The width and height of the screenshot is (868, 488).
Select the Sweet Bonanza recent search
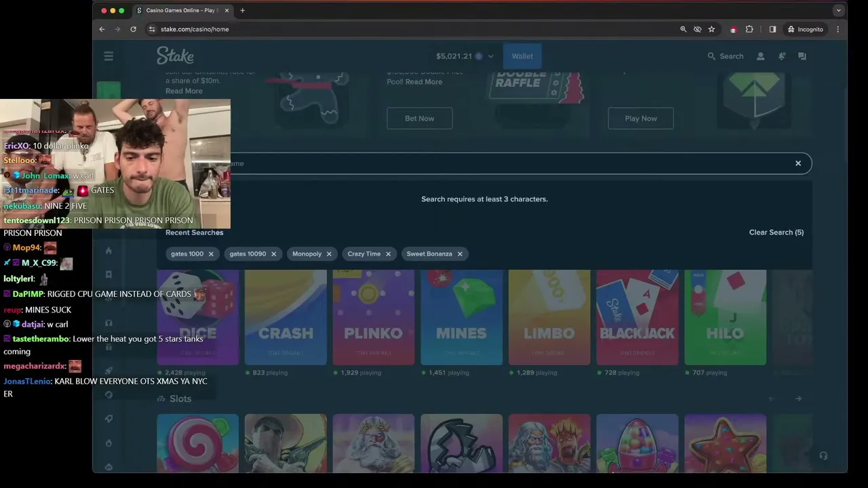coord(429,254)
